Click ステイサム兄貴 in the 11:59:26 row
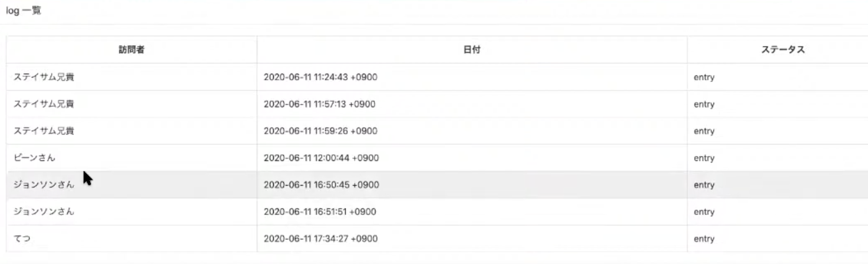This screenshot has width=868, height=264. tap(44, 131)
